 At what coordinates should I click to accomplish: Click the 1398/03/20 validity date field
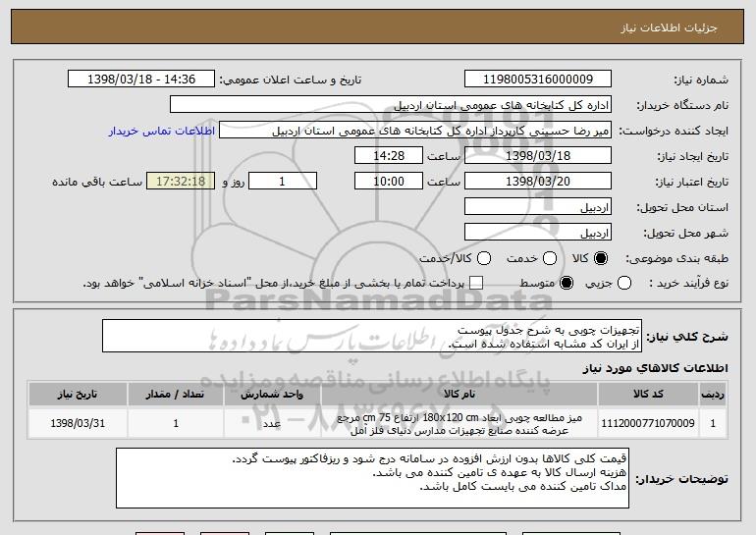click(x=536, y=182)
